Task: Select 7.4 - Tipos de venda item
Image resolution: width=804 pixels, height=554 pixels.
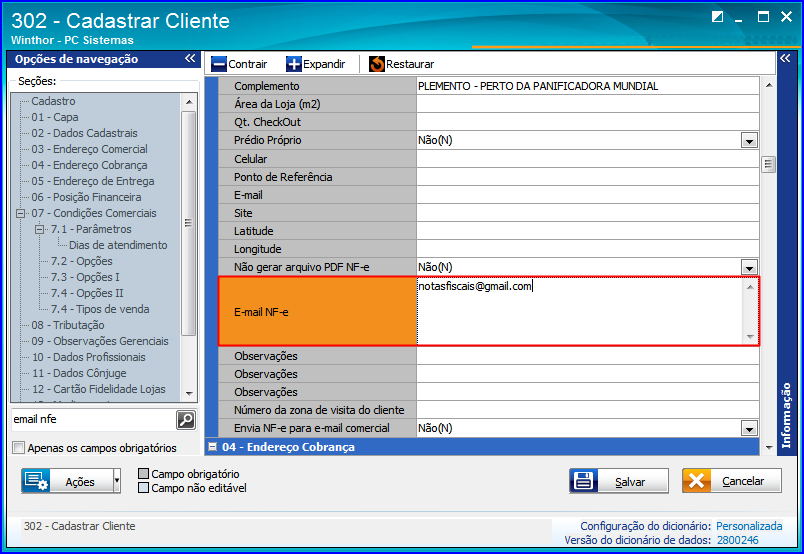Action: (100, 309)
